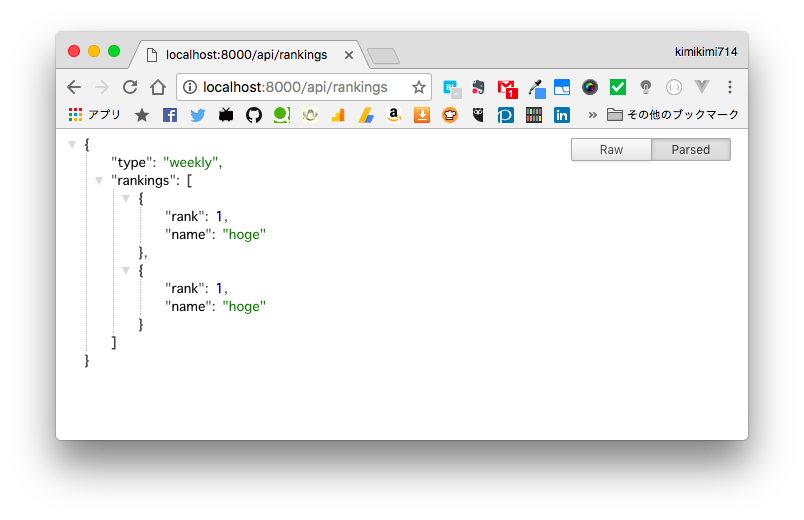This screenshot has width=804, height=520.
Task: Click the kimikimi714 profile button
Action: [706, 52]
